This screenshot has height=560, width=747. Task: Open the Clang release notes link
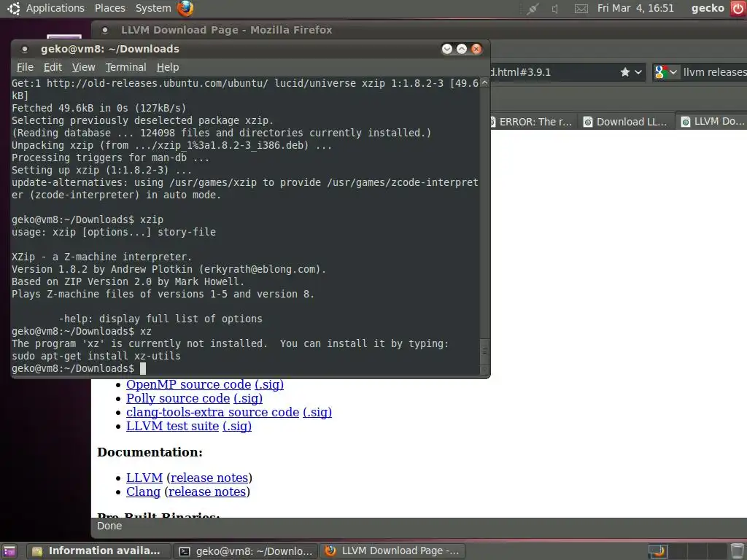[207, 491]
